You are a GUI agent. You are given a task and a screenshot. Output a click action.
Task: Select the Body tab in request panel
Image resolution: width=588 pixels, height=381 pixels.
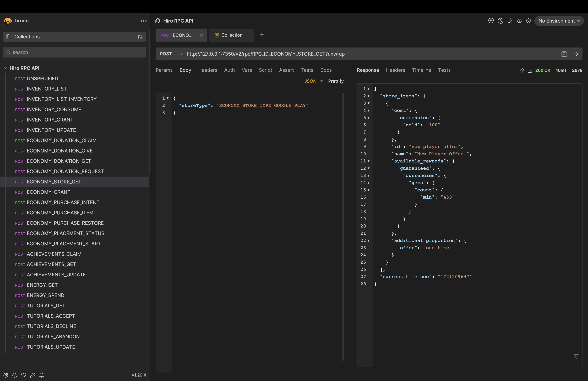[185, 70]
